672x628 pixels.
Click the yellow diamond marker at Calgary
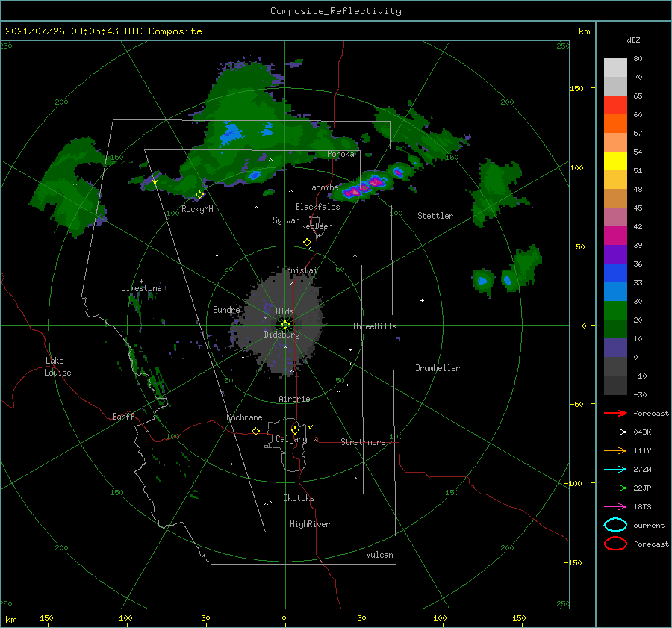295,430
